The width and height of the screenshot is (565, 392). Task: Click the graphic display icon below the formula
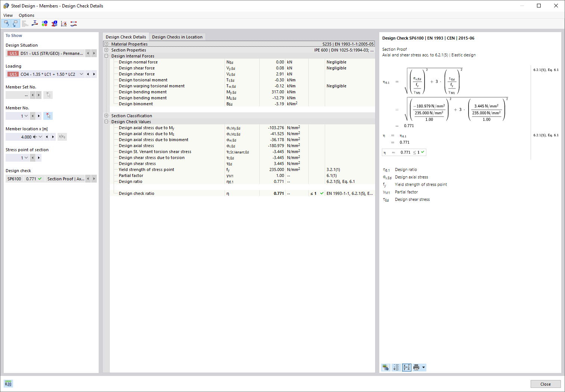click(x=386, y=367)
